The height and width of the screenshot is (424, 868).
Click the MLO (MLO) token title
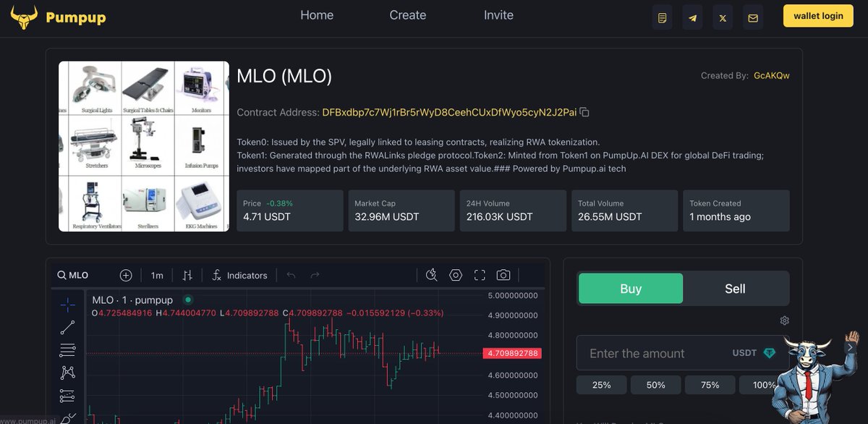coord(284,76)
